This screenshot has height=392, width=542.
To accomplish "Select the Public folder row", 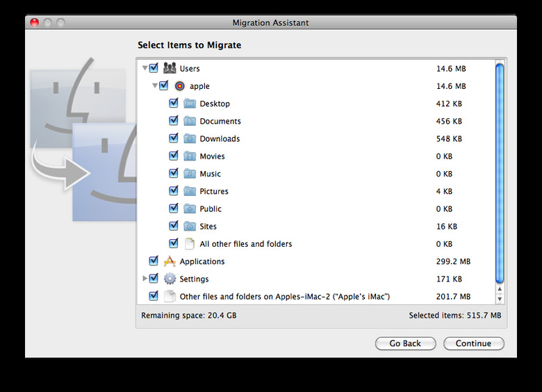I will [316, 209].
